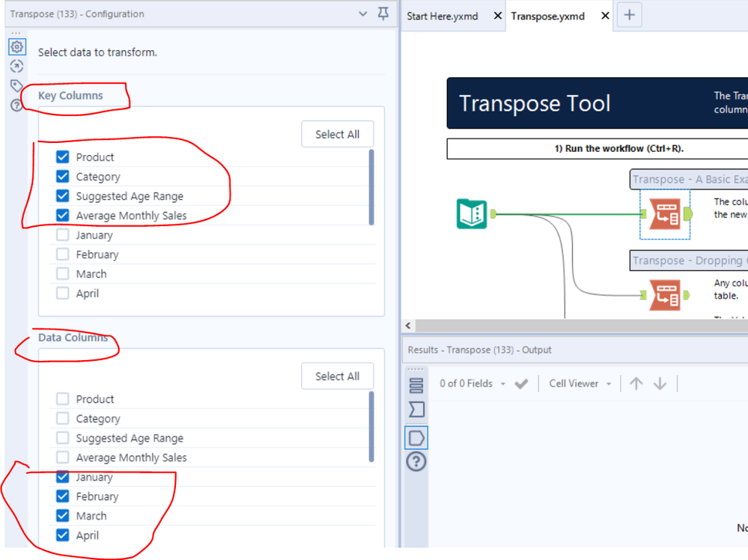
Task: Check Suggested Age Range in Data Columns
Action: (62, 438)
